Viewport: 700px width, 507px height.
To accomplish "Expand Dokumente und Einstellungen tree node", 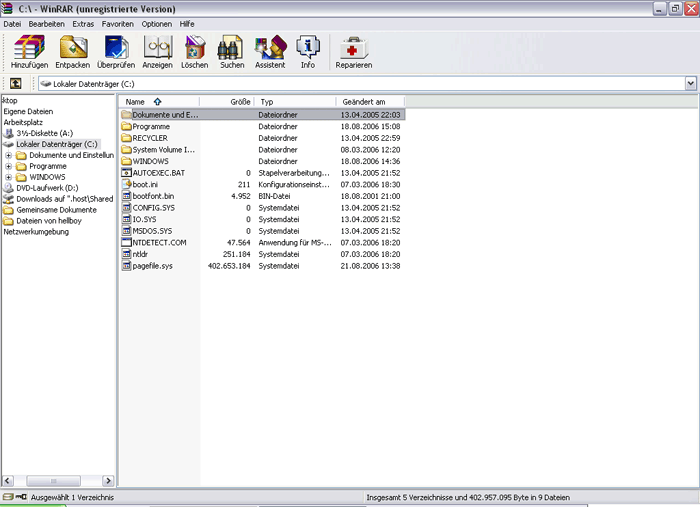I will pyautogui.click(x=9, y=155).
